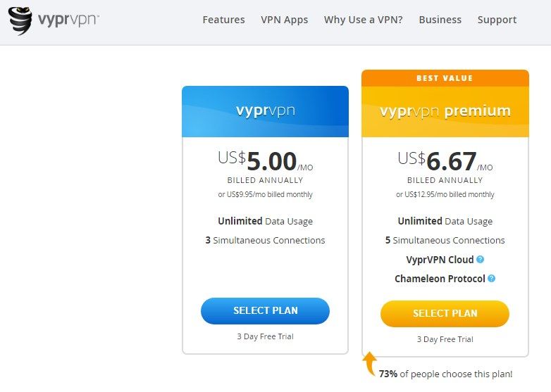Open the VPN Apps menu item
The image size is (551, 392).
(284, 20)
